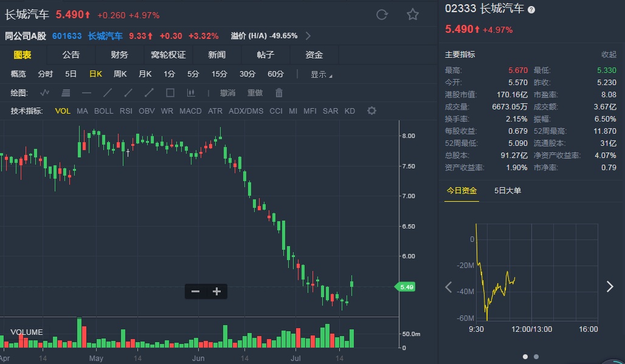Add 长城汽车 to favorites with star
This screenshot has height=364, width=625.
click(x=413, y=15)
